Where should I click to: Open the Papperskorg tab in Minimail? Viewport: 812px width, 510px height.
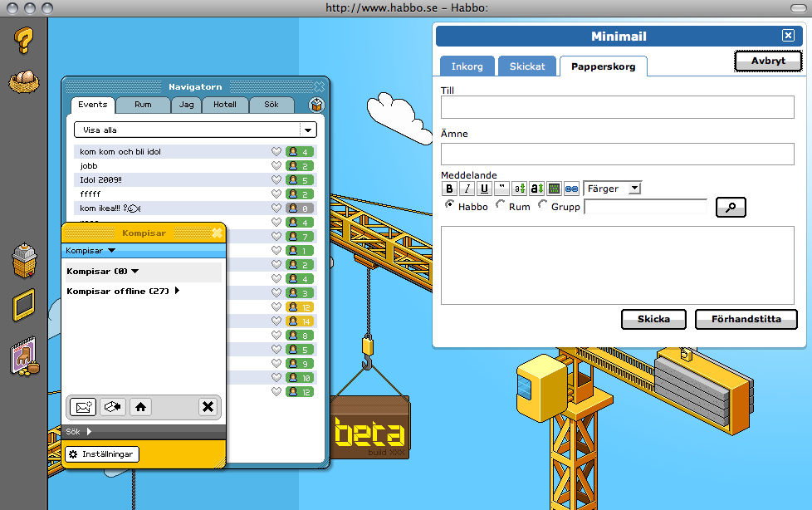pos(604,66)
